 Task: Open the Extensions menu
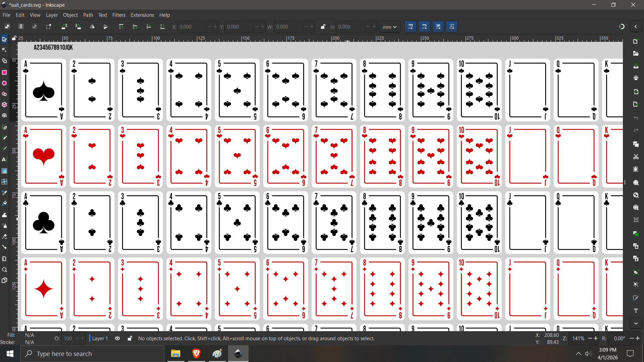[142, 15]
